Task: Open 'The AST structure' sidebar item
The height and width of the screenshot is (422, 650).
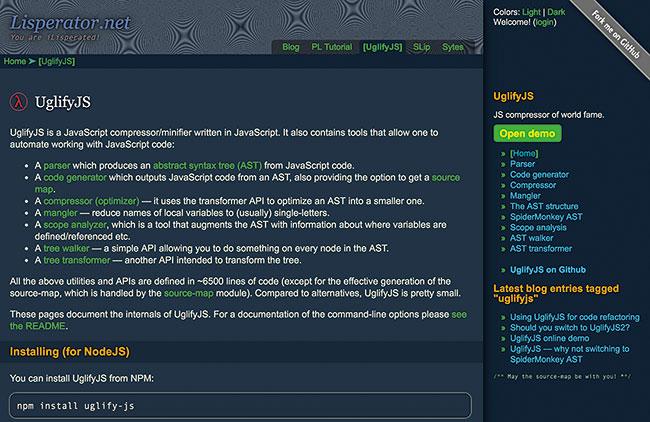Action: [x=544, y=206]
